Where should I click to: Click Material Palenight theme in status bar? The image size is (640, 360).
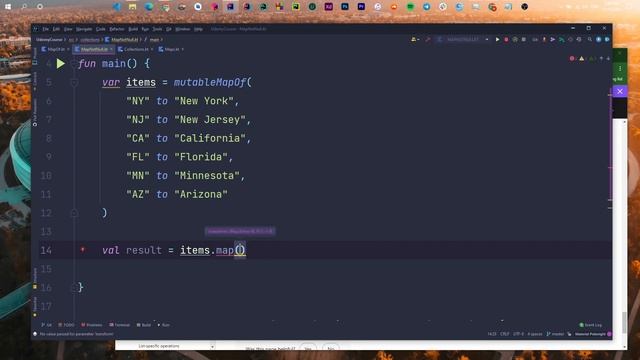(590, 334)
